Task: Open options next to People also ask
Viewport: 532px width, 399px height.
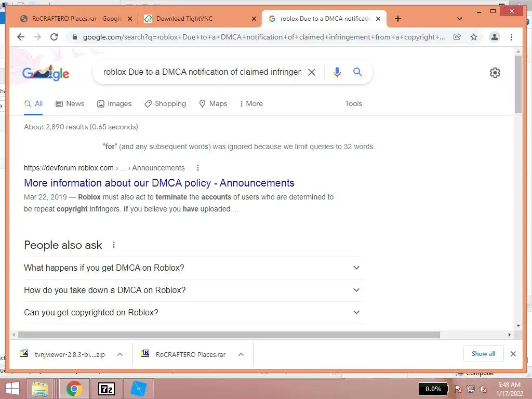Action: coord(114,245)
